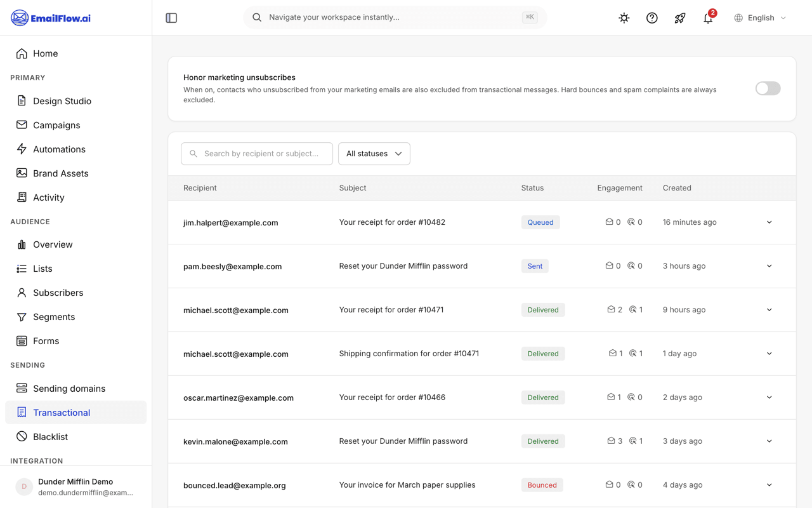
Task: Click 'Your invoice for March paper supplies'
Action: [x=407, y=485]
